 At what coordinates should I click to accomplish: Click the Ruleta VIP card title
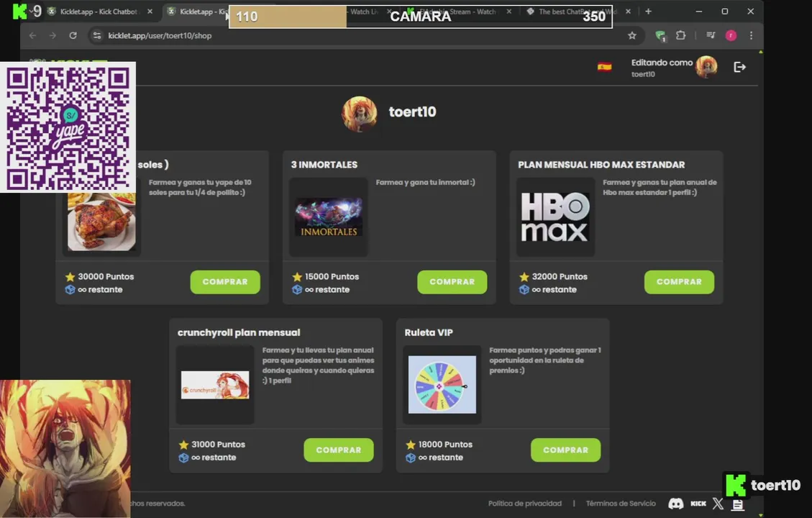click(428, 332)
